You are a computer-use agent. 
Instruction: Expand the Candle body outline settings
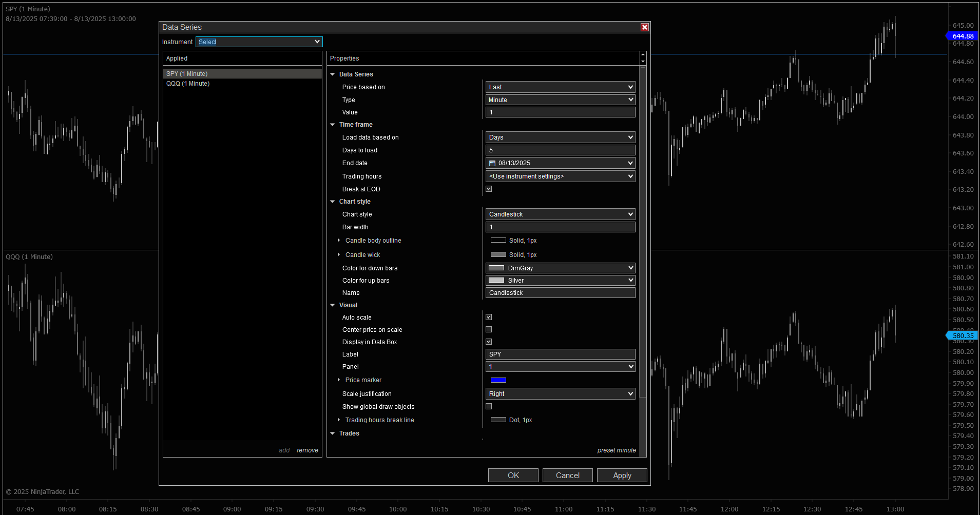(339, 241)
